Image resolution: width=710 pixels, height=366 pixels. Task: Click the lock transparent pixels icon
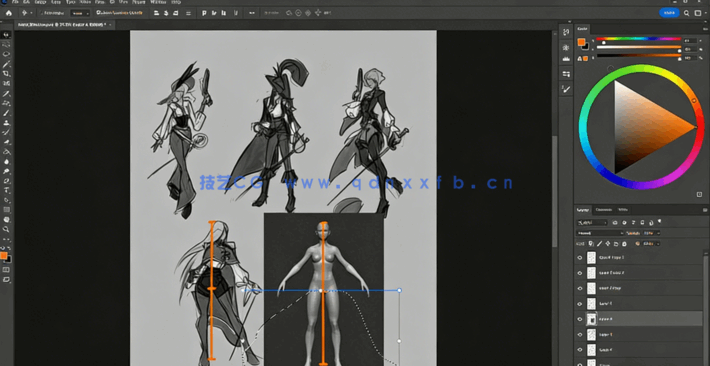(591, 244)
